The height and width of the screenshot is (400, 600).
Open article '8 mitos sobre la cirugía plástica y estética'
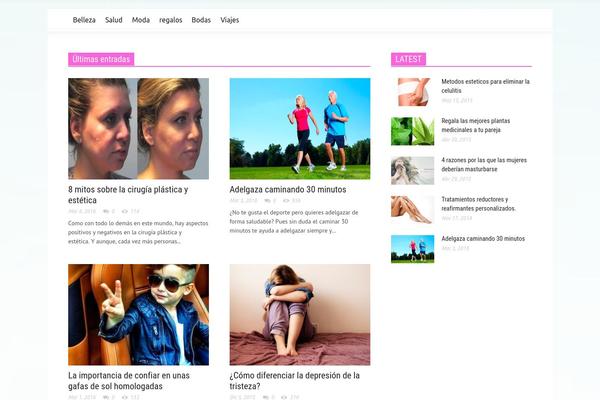128,195
